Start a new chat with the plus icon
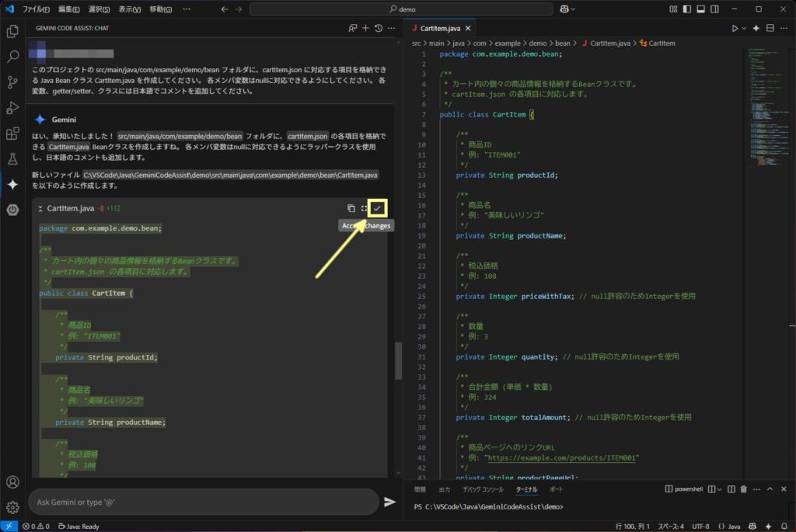The width and height of the screenshot is (796, 532). (x=365, y=29)
